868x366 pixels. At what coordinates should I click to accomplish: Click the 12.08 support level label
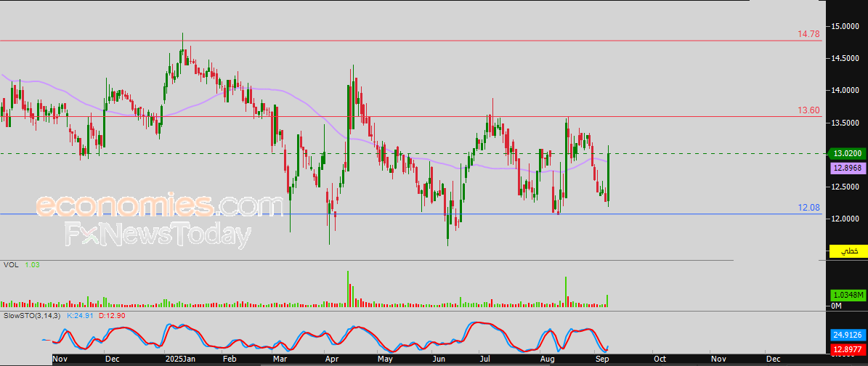pyautogui.click(x=808, y=208)
